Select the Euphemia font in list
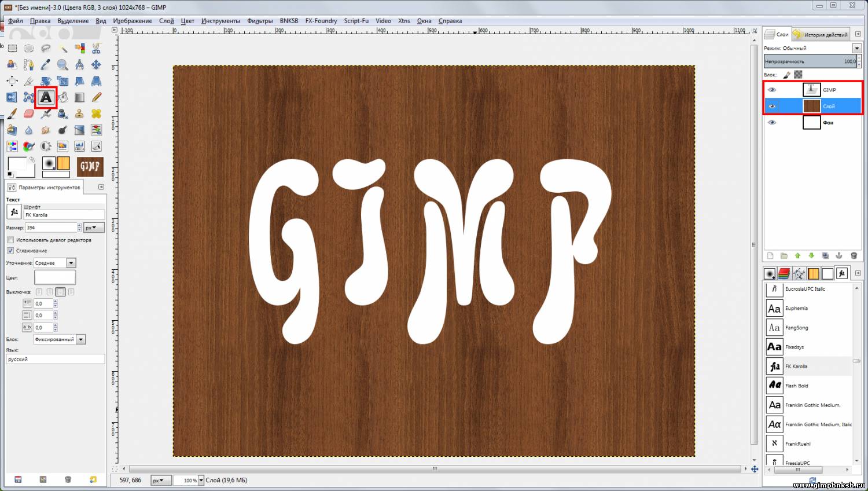 coord(808,308)
